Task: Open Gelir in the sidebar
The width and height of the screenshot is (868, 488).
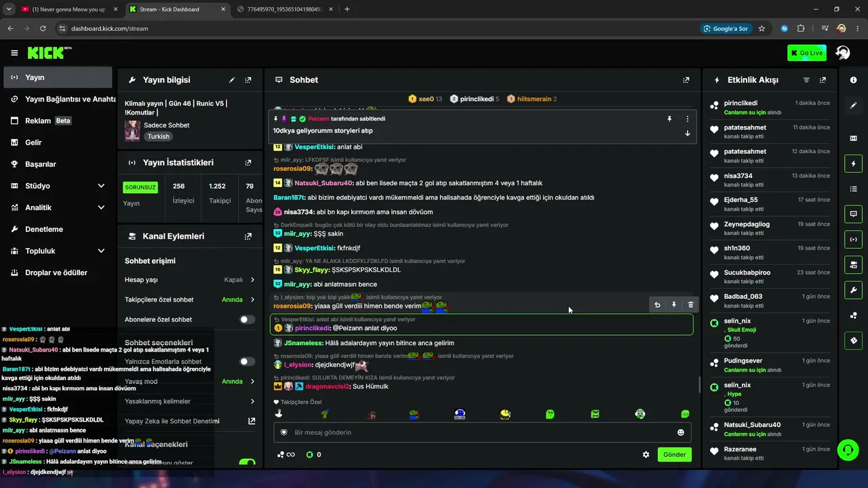Action: (58, 142)
